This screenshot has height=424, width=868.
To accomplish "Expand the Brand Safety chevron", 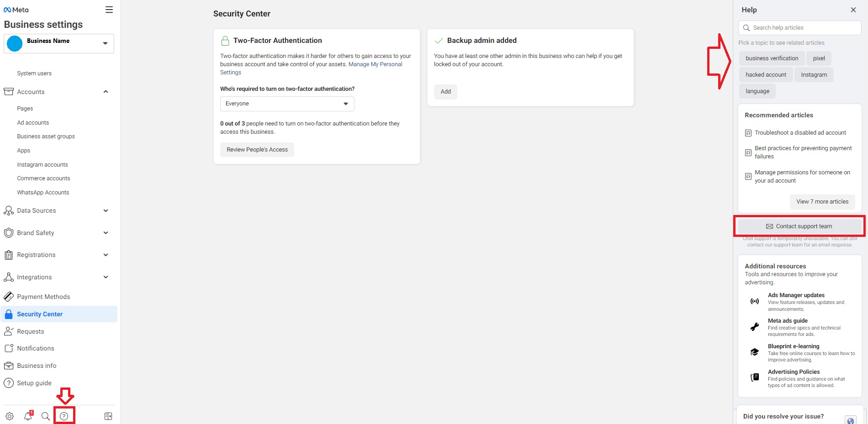I will (x=106, y=233).
